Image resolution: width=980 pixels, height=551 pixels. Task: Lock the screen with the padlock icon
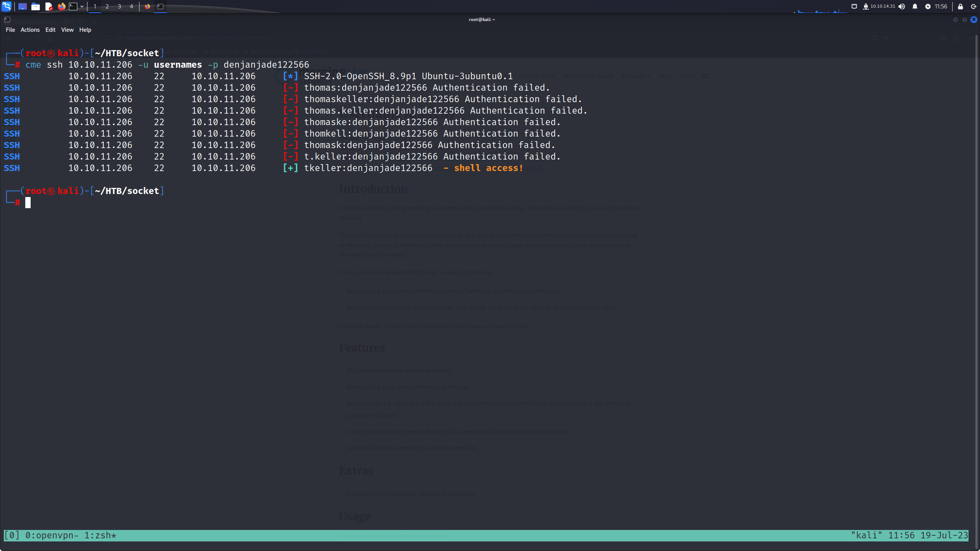(x=960, y=7)
